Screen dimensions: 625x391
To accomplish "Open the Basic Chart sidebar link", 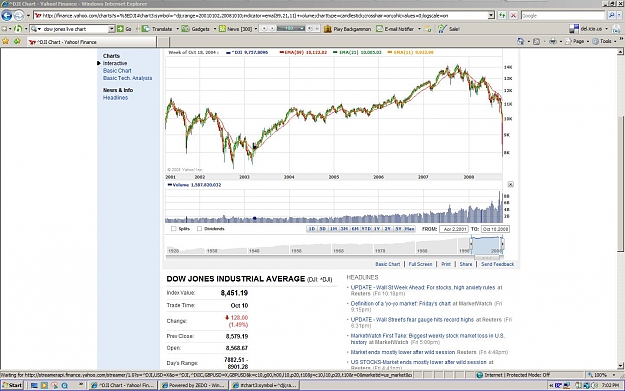I will [x=117, y=71].
